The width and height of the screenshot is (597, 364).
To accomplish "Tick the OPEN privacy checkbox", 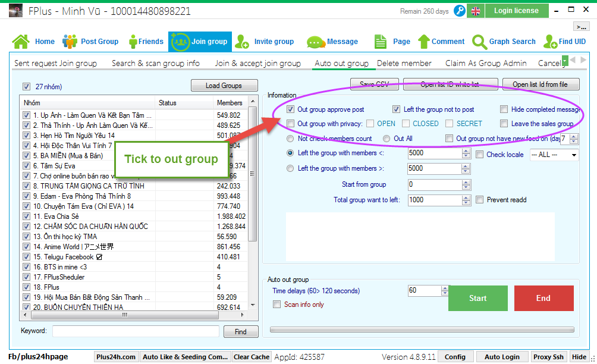I will [x=370, y=123].
